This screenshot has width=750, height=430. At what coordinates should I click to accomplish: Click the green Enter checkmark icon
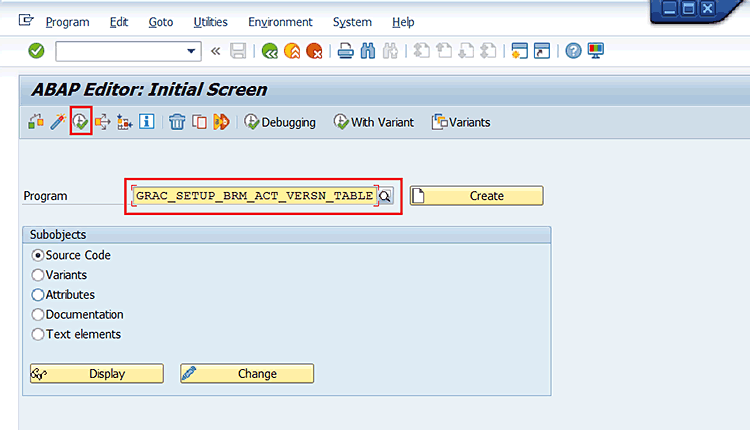coord(36,51)
